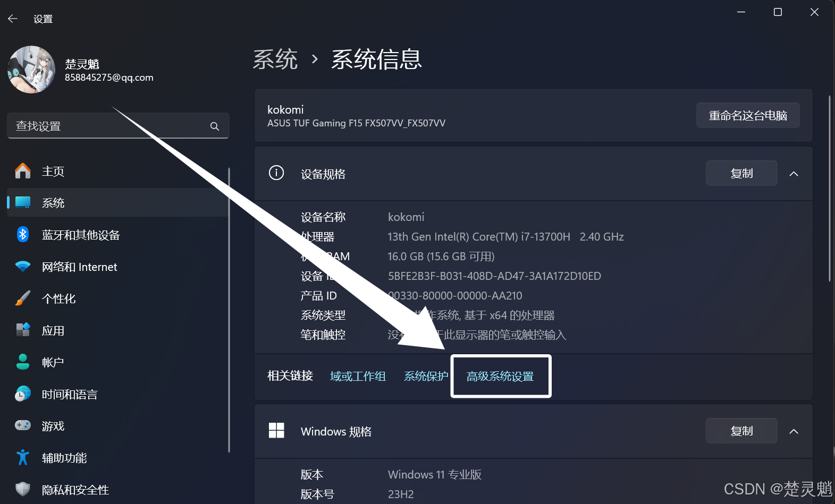Select the 系统 monitor icon
This screenshot has width=835, height=504.
point(23,202)
